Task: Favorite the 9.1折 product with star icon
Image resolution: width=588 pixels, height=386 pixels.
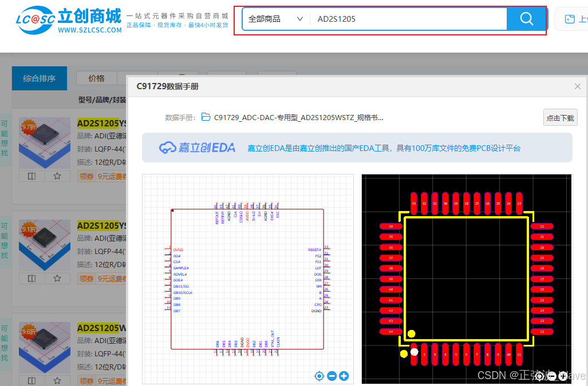Action: [57, 278]
